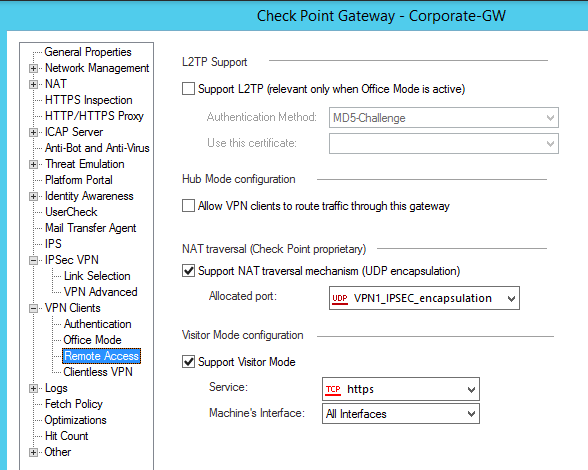Uncheck Support NAT traversal mechanism

coord(188,270)
